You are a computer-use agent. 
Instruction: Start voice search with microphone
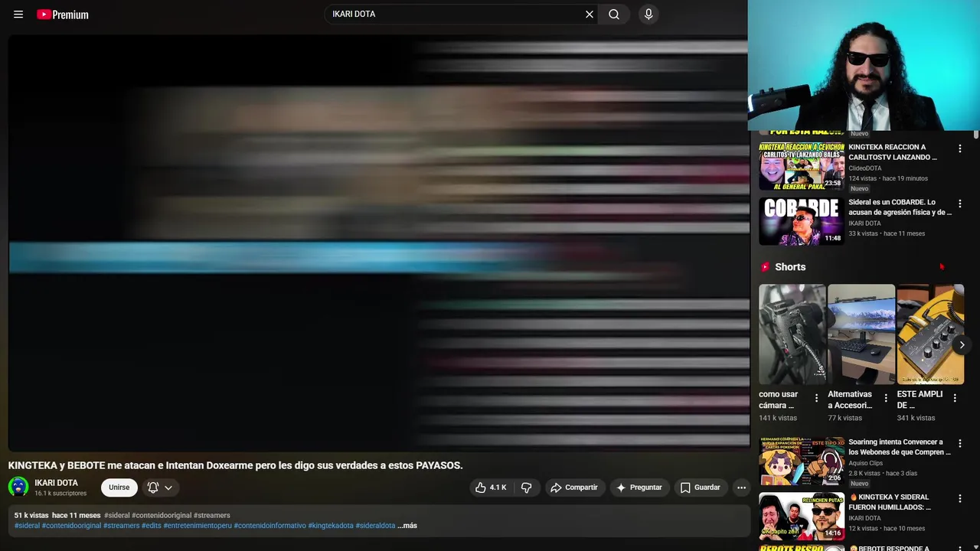(x=648, y=14)
